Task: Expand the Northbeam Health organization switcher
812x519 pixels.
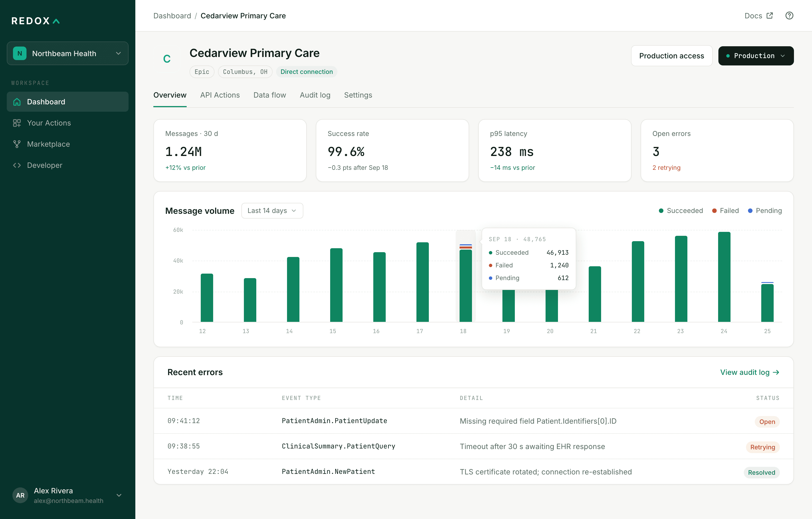Action: point(67,53)
